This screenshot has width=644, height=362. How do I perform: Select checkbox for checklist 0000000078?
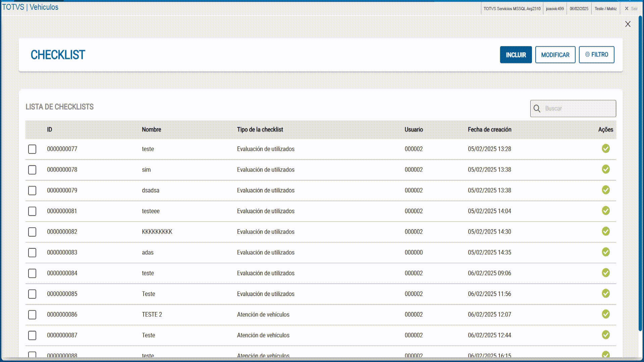pos(32,170)
